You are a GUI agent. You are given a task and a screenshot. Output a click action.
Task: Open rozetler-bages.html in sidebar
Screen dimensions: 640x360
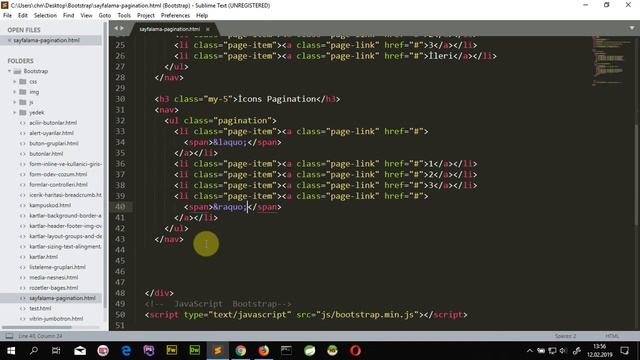[53, 288]
